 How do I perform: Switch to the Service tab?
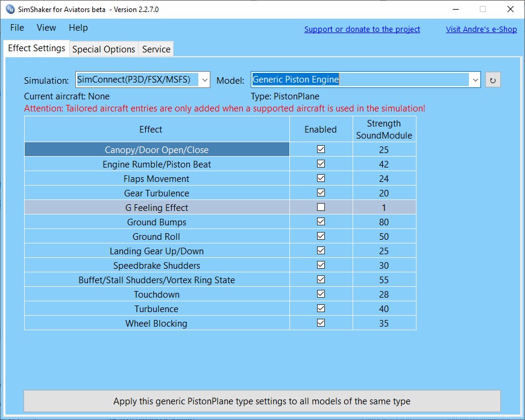click(x=156, y=49)
